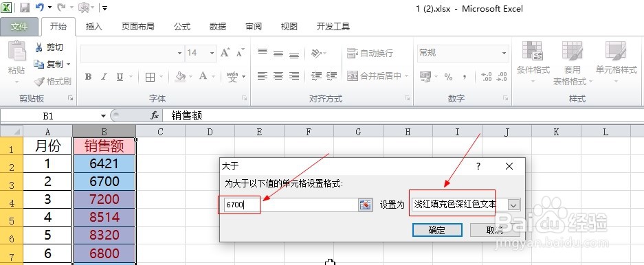Open the Copy (复制) dropdown arrow

click(x=69, y=65)
